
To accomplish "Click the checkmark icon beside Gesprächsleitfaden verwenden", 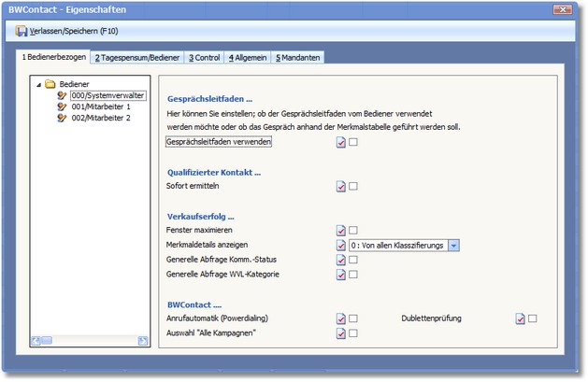I will 340,142.
